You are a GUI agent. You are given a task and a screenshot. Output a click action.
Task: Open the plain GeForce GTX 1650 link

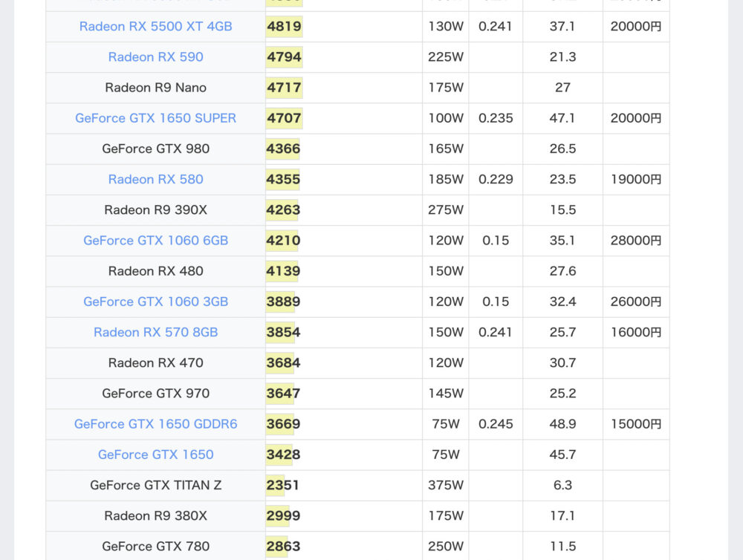coord(155,455)
